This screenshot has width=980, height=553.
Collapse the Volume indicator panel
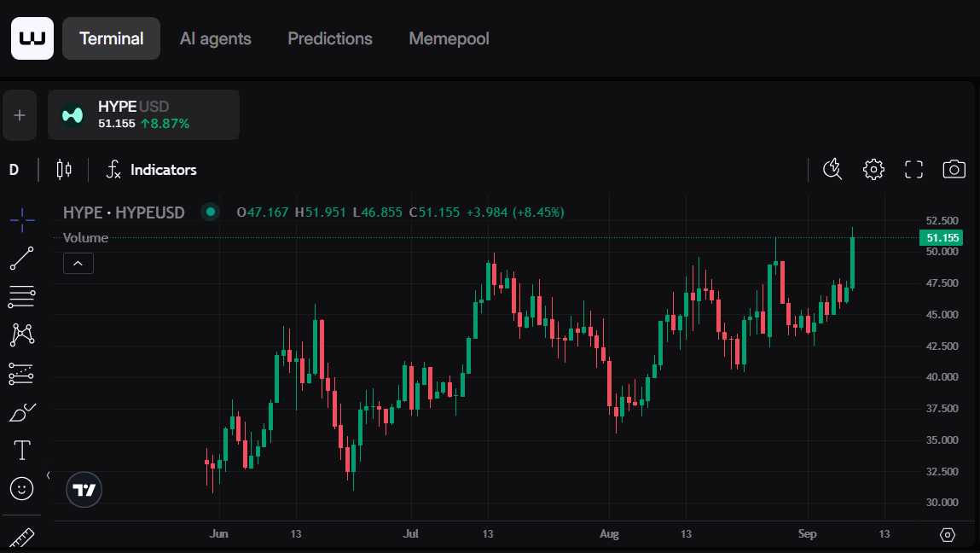coord(78,263)
